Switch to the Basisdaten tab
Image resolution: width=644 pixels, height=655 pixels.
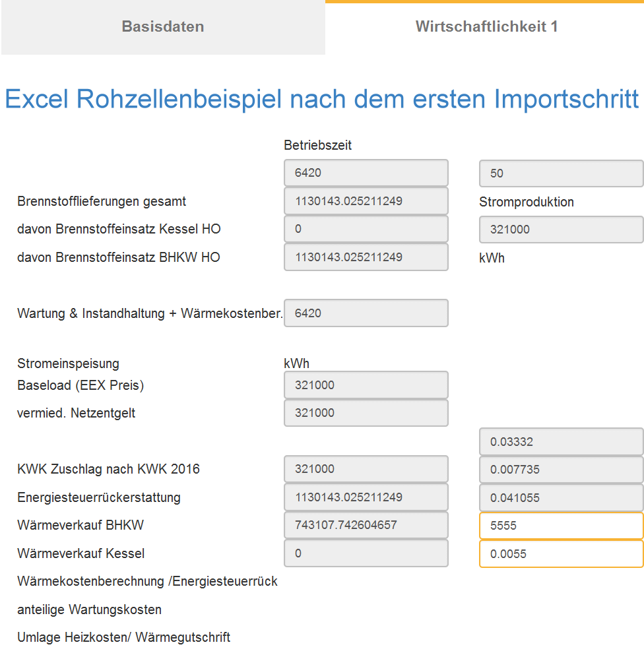point(162,27)
